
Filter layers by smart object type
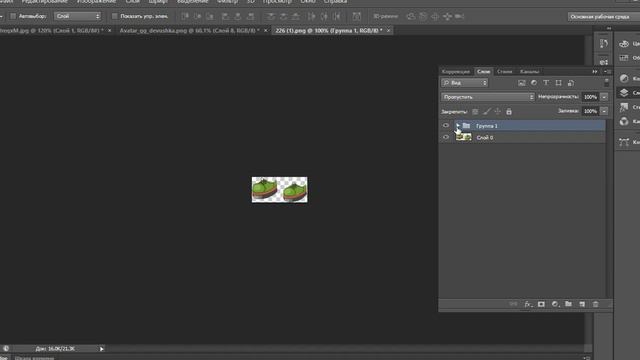coord(571,83)
